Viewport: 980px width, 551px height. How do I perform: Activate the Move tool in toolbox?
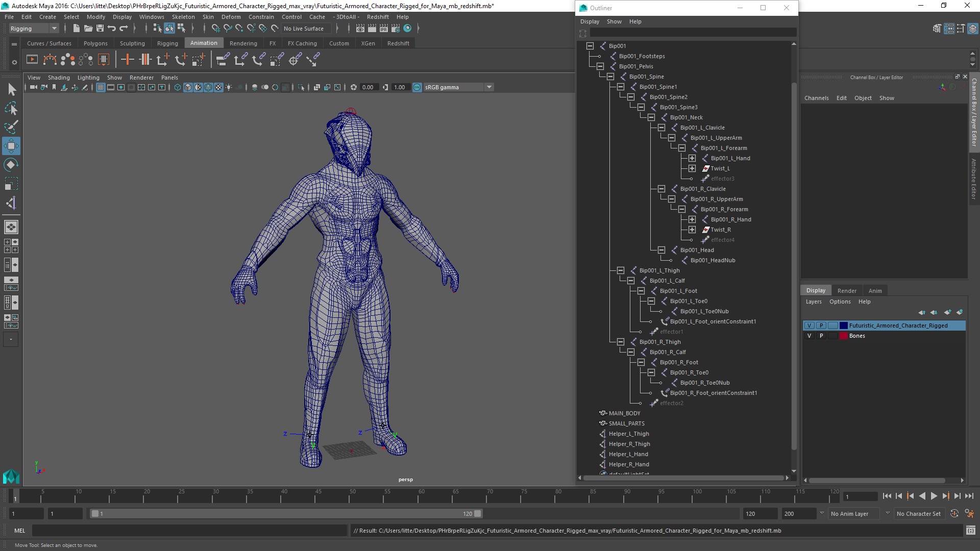click(11, 146)
